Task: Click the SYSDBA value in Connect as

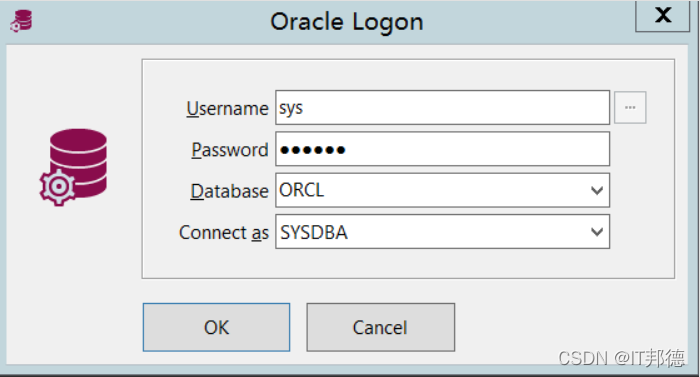Action: [314, 232]
